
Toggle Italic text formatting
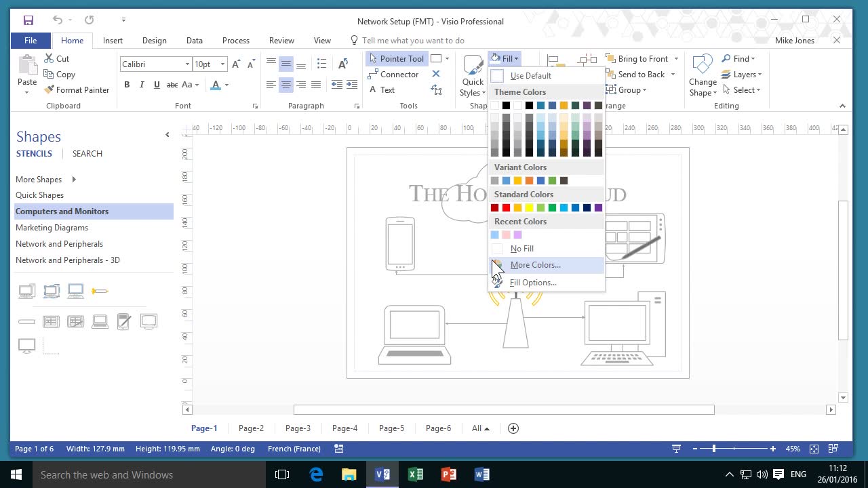142,85
